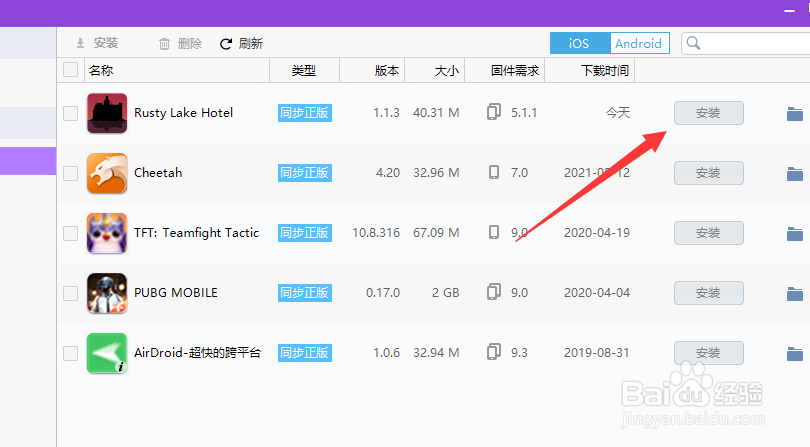The image size is (810, 447).
Task: Click version 10.8.316 in TFT row
Action: [x=376, y=233]
